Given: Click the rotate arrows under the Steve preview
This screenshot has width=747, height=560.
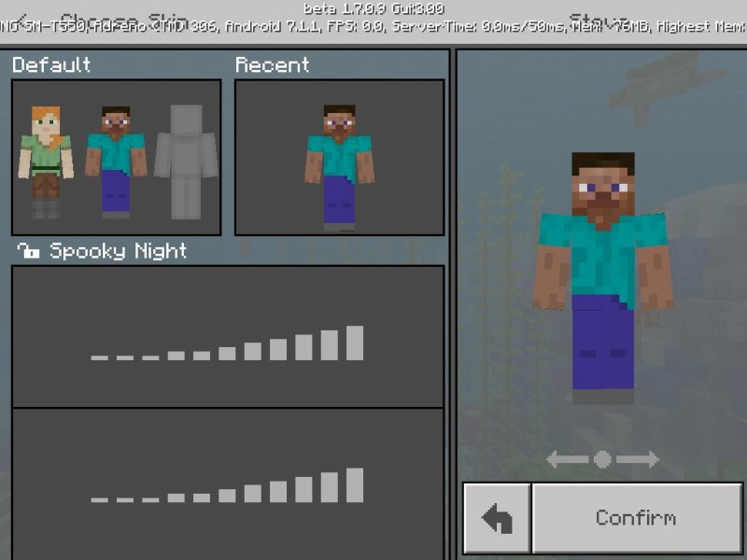Looking at the screenshot, I should (602, 459).
